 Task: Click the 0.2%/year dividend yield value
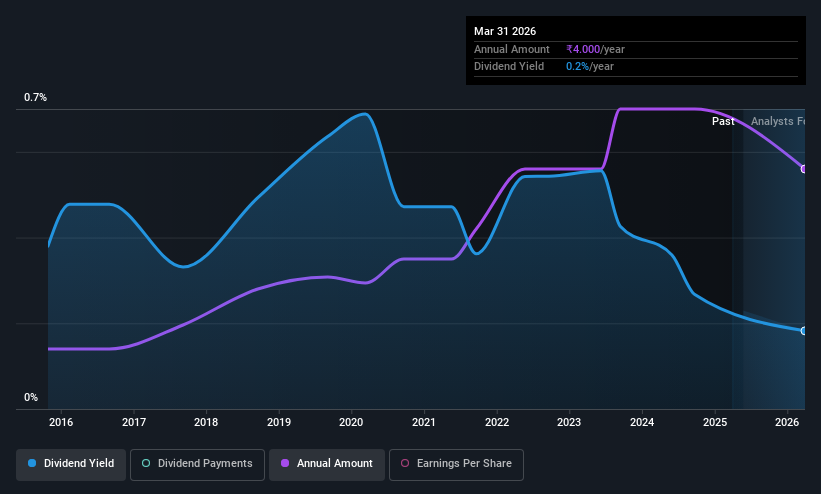click(x=590, y=67)
